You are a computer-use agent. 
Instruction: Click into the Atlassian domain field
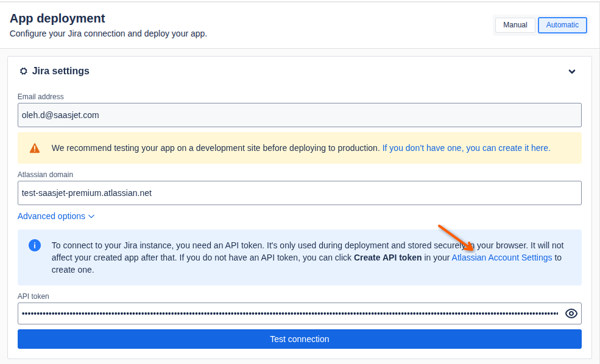[x=300, y=193]
